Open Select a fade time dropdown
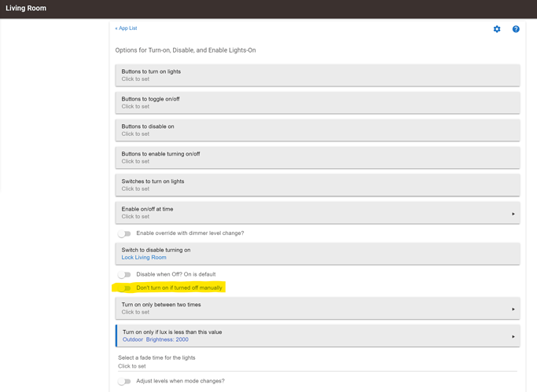Viewport: 537px width, 392px height. pos(318,362)
